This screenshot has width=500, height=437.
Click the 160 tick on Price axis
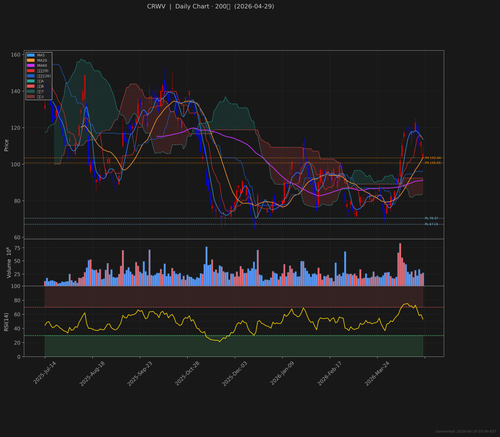[16, 55]
